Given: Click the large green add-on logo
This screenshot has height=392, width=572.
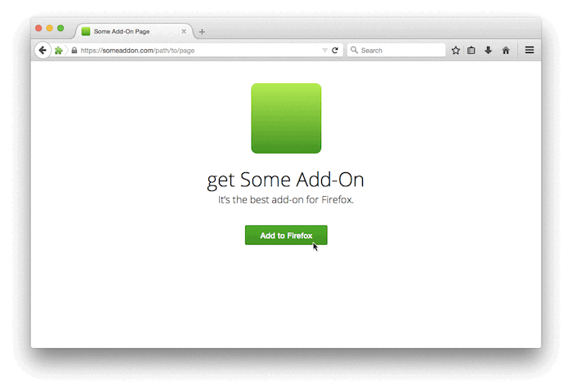Looking at the screenshot, I should (286, 118).
